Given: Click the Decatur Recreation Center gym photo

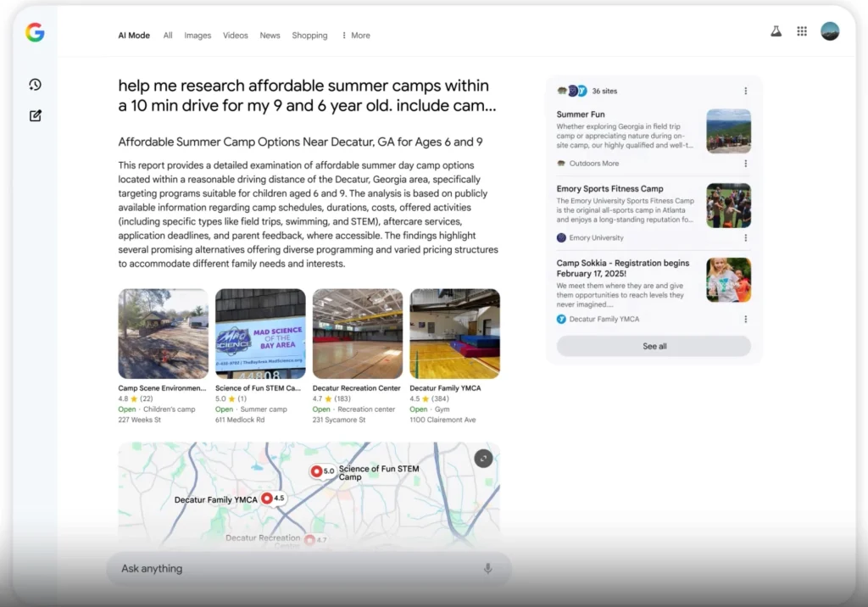Looking at the screenshot, I should 358,333.
